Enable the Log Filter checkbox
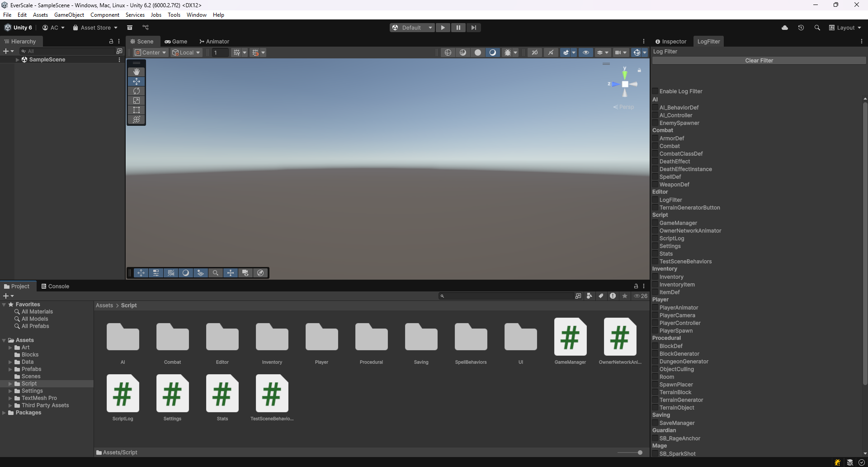 pos(655,91)
